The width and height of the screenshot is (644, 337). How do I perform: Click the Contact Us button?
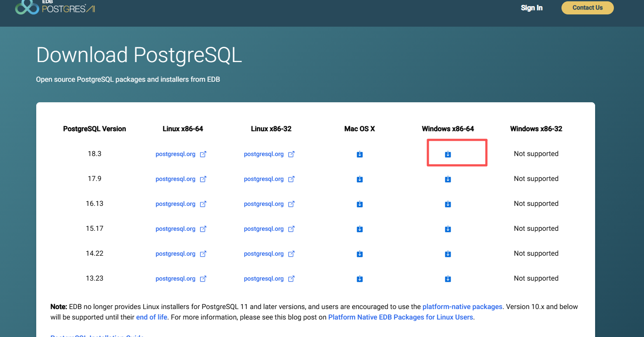[x=588, y=8]
